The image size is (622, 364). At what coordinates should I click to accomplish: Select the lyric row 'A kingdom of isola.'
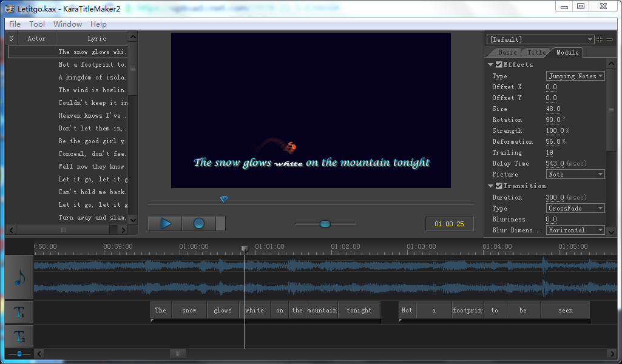click(x=67, y=77)
